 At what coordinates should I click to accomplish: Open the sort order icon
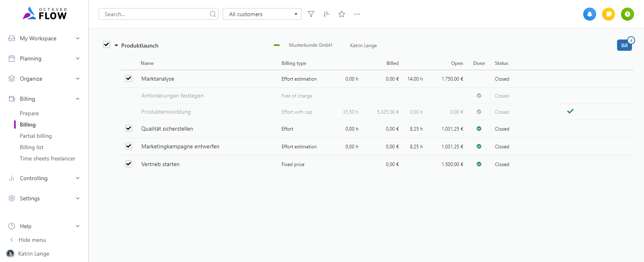(x=326, y=14)
